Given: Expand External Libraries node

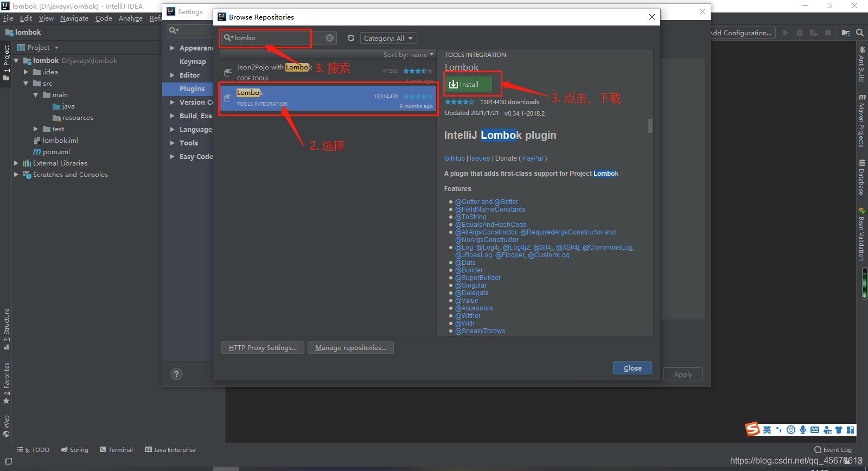Looking at the screenshot, I should [16, 163].
